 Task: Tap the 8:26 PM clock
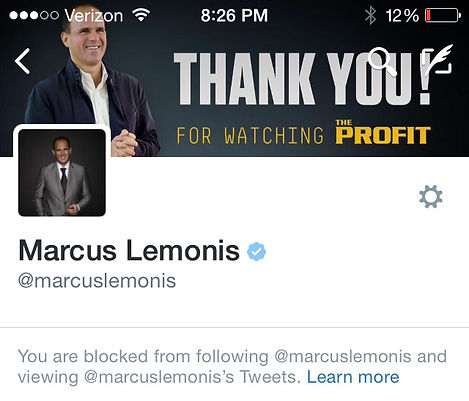[234, 15]
